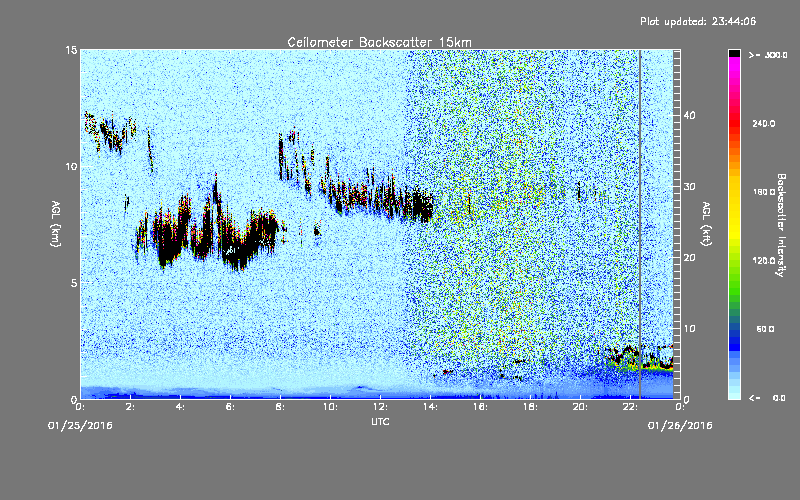
Task: Click the high cloud streaks near 1:00 UTC at 12 km
Action: click(109, 133)
